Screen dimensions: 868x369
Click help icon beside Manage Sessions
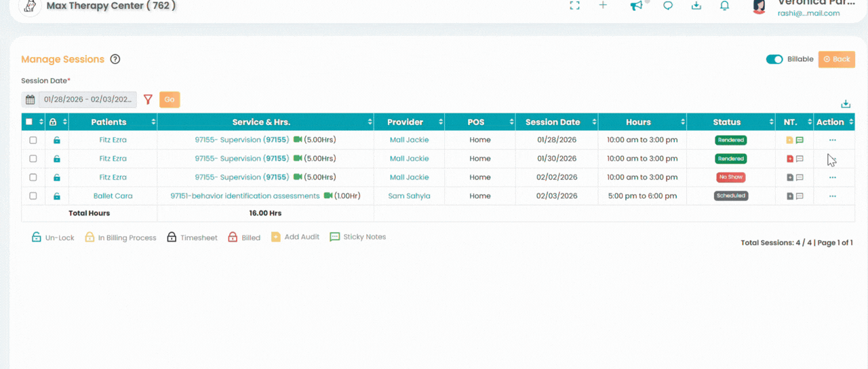(115, 59)
